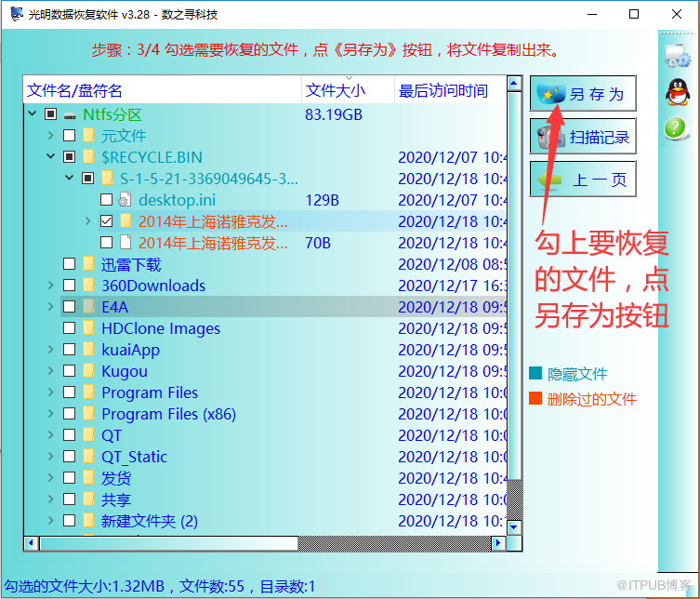
Task: Click the settings gear icon in right sidebar
Action: point(678,57)
